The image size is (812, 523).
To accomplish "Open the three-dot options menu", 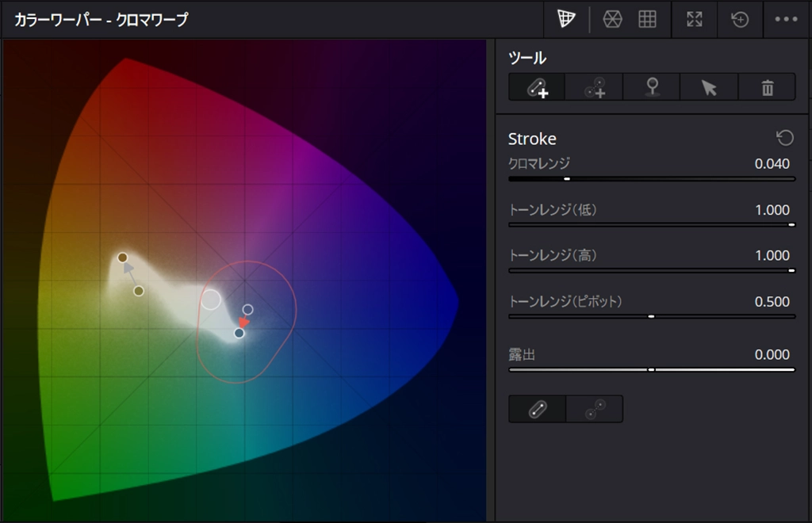I will (786, 20).
